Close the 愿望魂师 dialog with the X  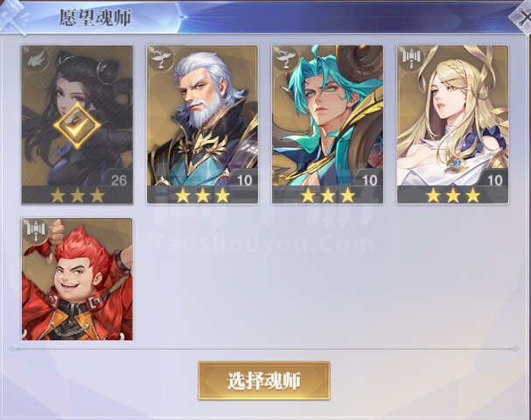point(521,17)
